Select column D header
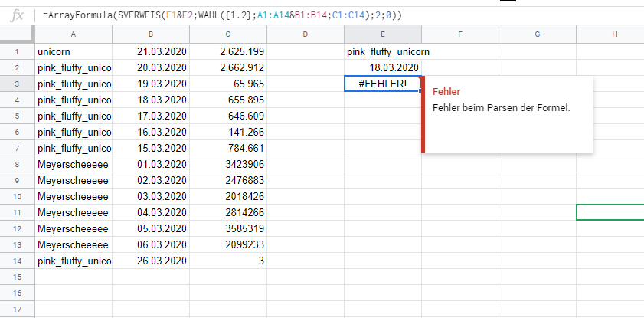644x318 pixels. [306, 34]
